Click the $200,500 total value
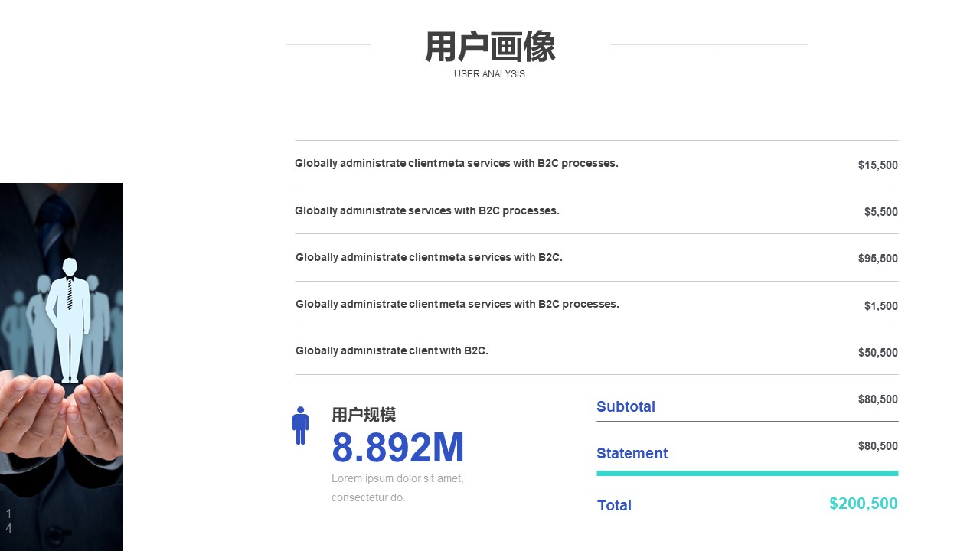This screenshot has width=980, height=551. click(864, 504)
